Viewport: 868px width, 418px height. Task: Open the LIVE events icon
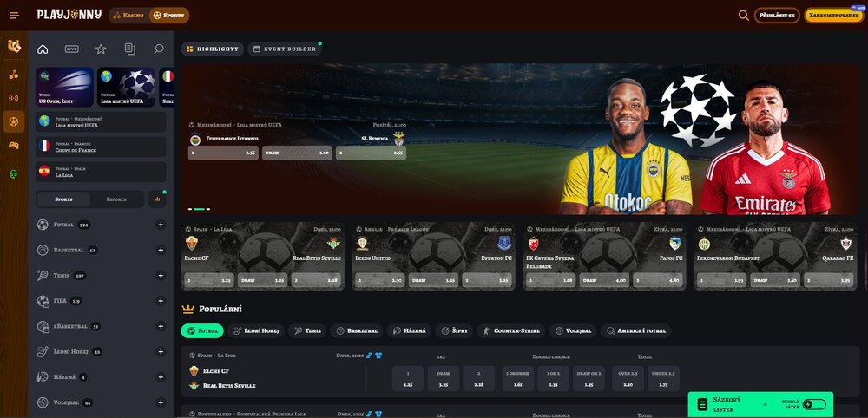click(x=71, y=49)
